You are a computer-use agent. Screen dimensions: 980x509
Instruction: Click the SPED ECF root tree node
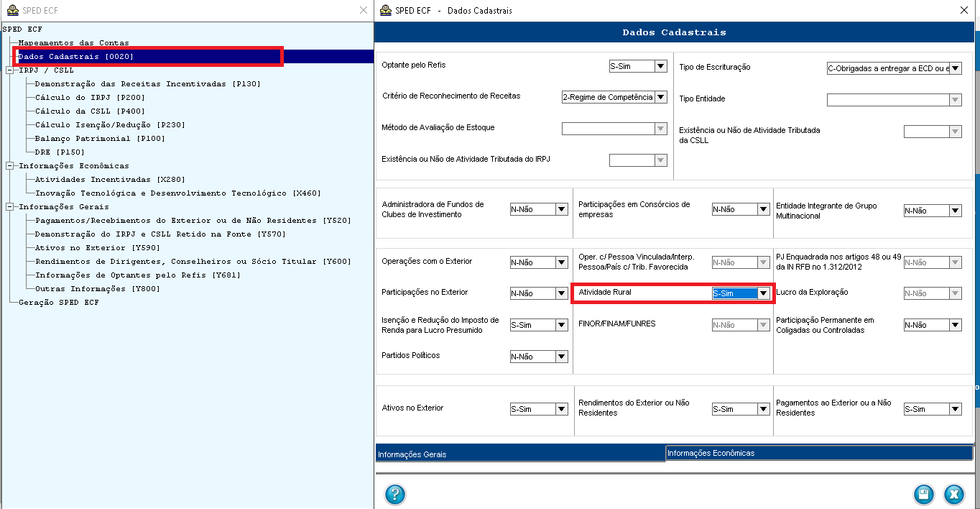click(x=22, y=29)
